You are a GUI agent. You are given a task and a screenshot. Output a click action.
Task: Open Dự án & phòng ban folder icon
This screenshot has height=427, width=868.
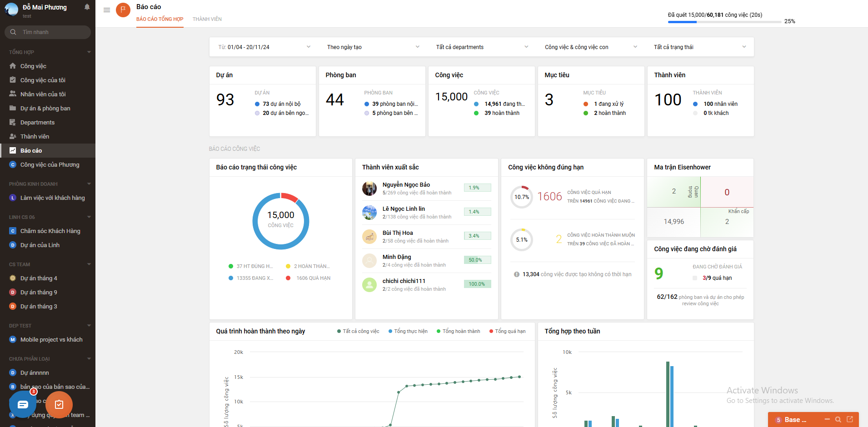tap(13, 108)
